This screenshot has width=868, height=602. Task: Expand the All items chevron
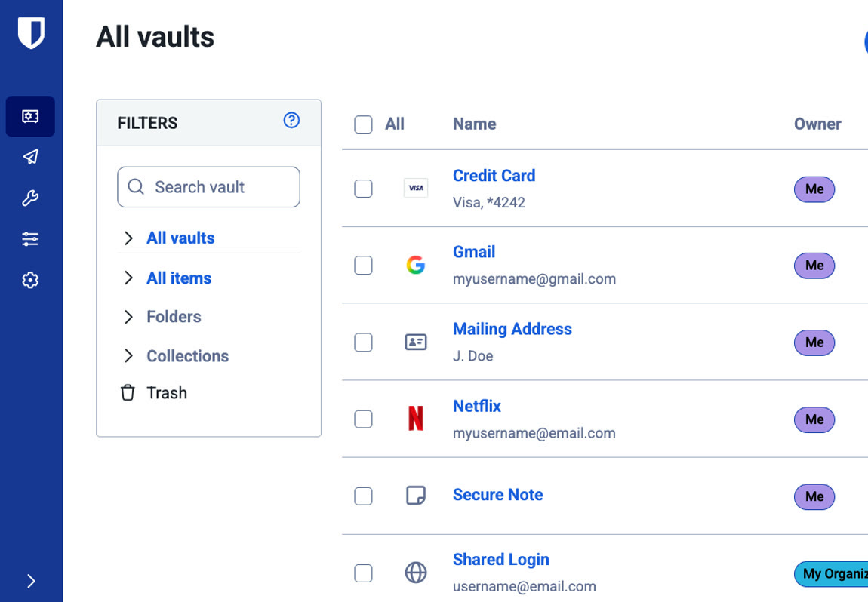pos(128,278)
